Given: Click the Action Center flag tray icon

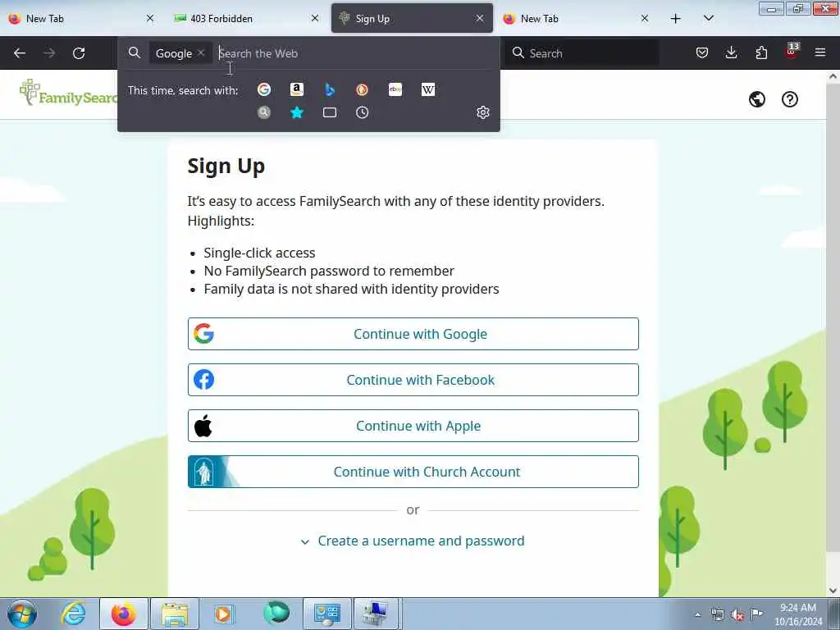Looking at the screenshot, I should click(756, 614).
